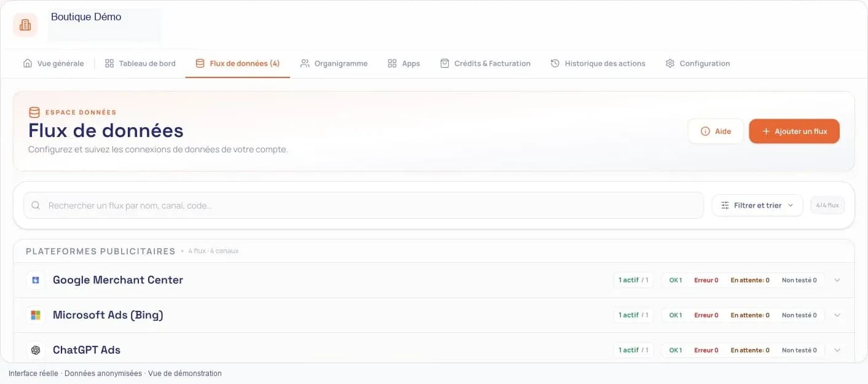Viewport: 868px width, 384px height.
Task: Click the Microsoft Ads (Bing) name
Action: click(108, 315)
